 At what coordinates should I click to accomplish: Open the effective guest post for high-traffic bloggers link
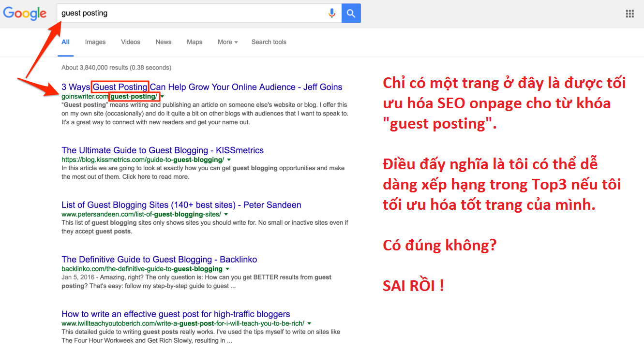coord(176,314)
